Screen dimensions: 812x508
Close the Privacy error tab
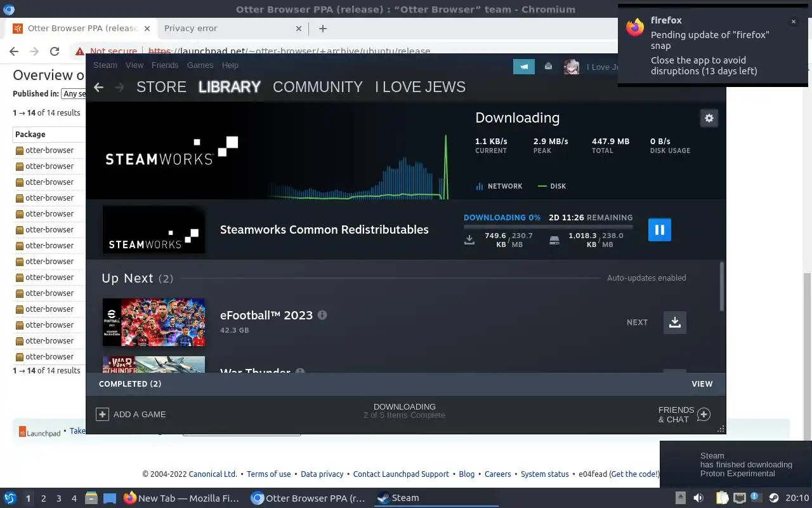point(299,29)
